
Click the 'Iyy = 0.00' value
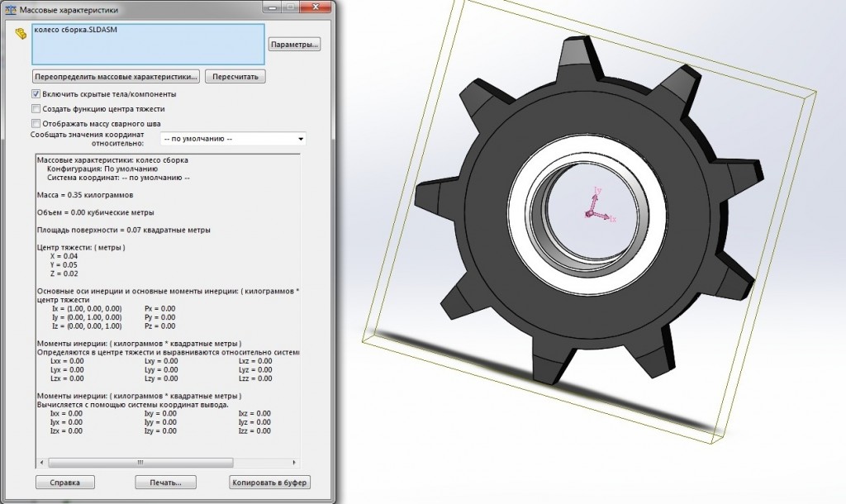[161, 422]
